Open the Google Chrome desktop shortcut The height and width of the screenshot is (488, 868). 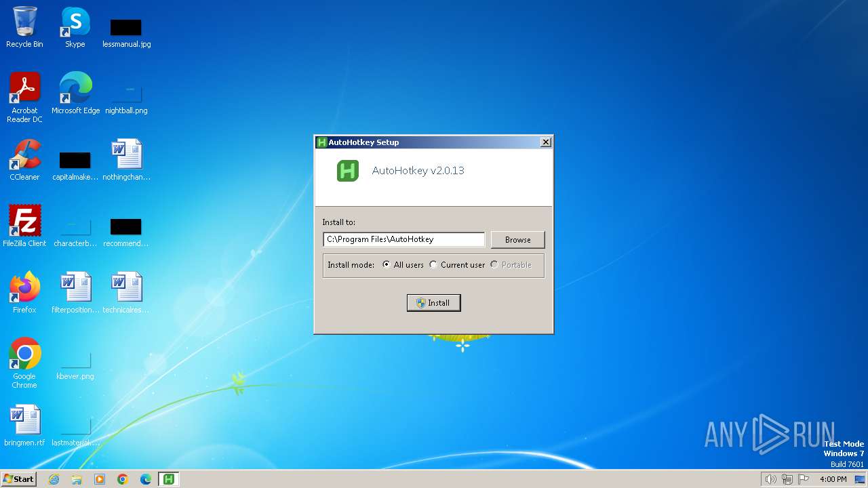24,363
